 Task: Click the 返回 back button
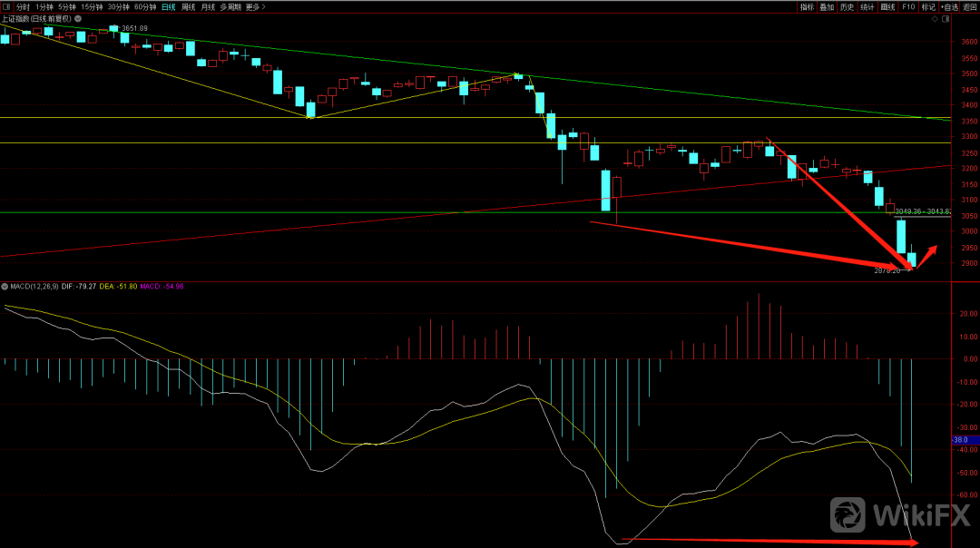pos(970,6)
